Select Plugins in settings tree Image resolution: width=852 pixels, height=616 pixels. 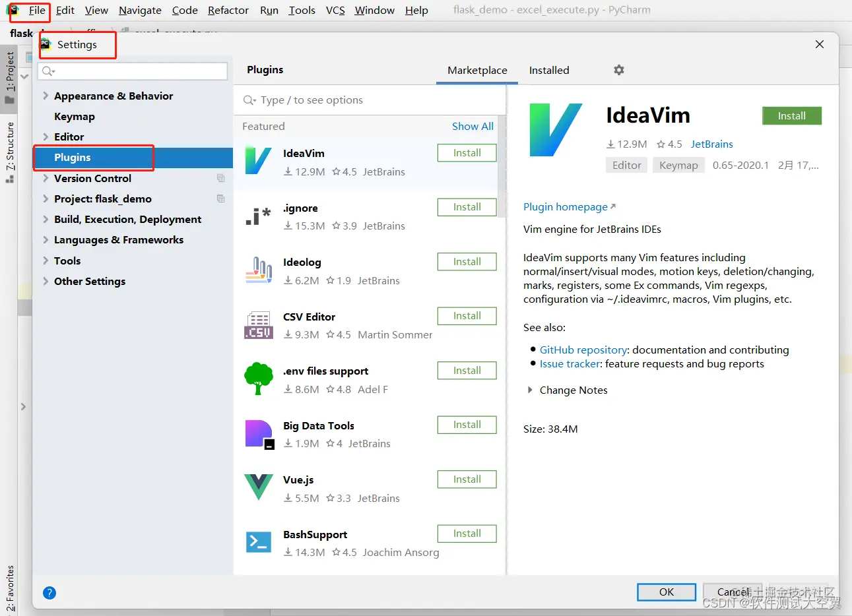click(133, 157)
